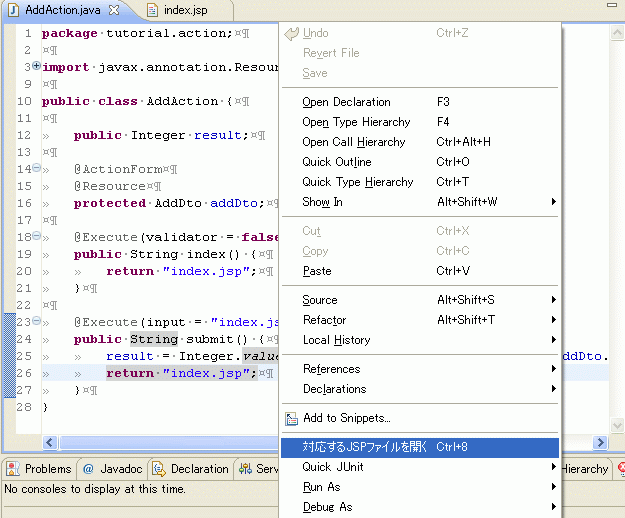This screenshot has width=625, height=518.
Task: Open the Problems view tab
Action: pos(39,469)
